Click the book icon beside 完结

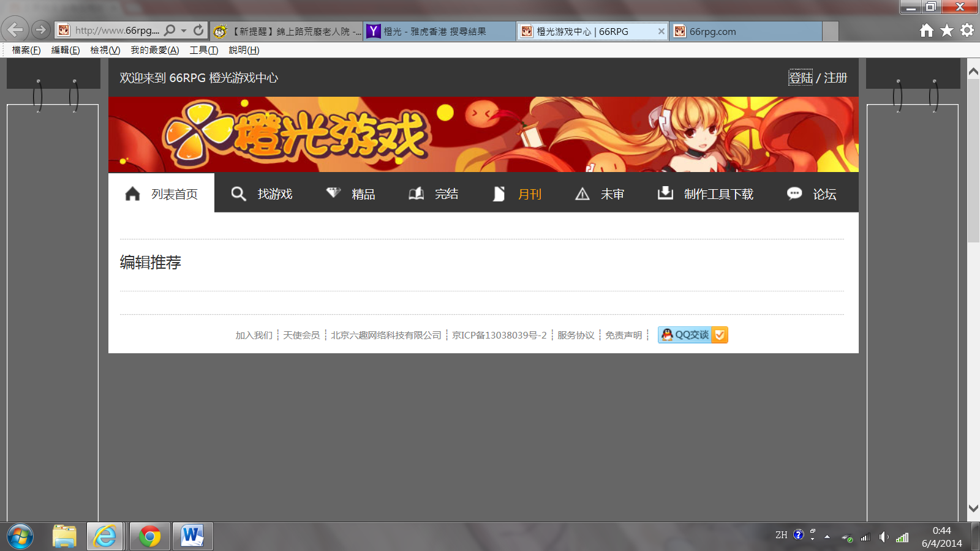pyautogui.click(x=416, y=193)
